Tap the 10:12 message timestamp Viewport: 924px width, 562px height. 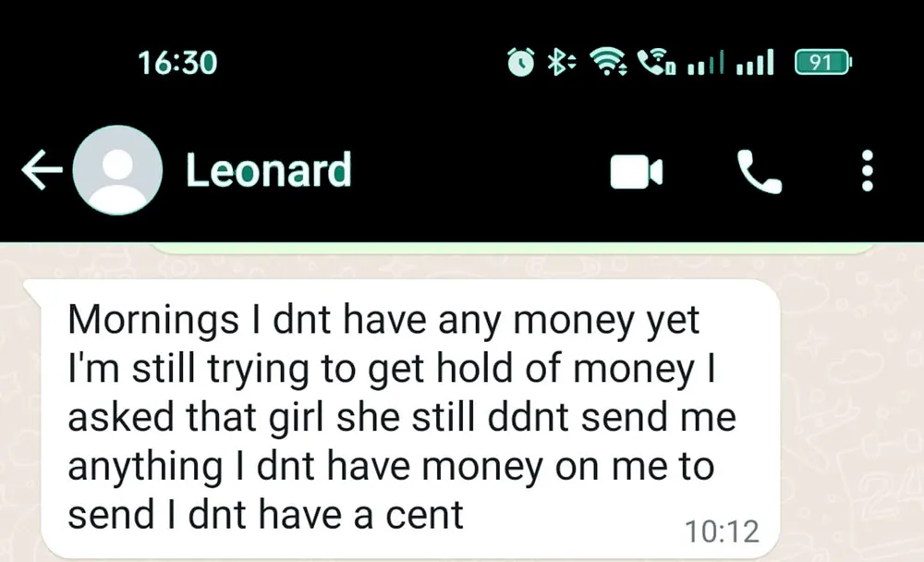click(x=722, y=531)
